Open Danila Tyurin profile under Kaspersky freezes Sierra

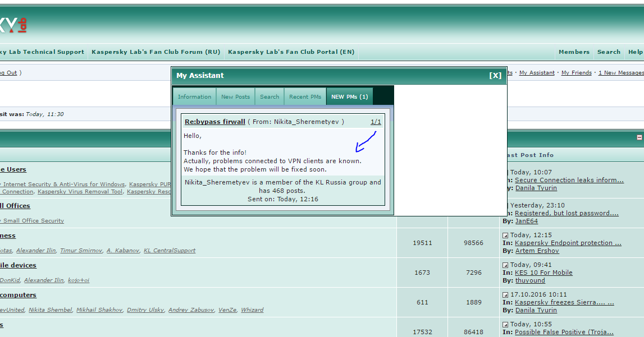click(536, 310)
